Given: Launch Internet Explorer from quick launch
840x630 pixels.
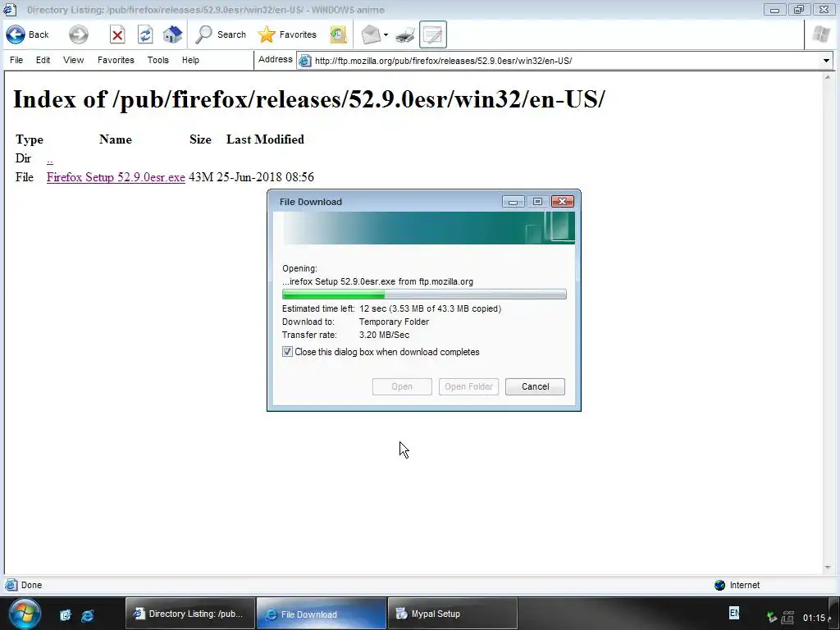Looking at the screenshot, I should pos(87,615).
